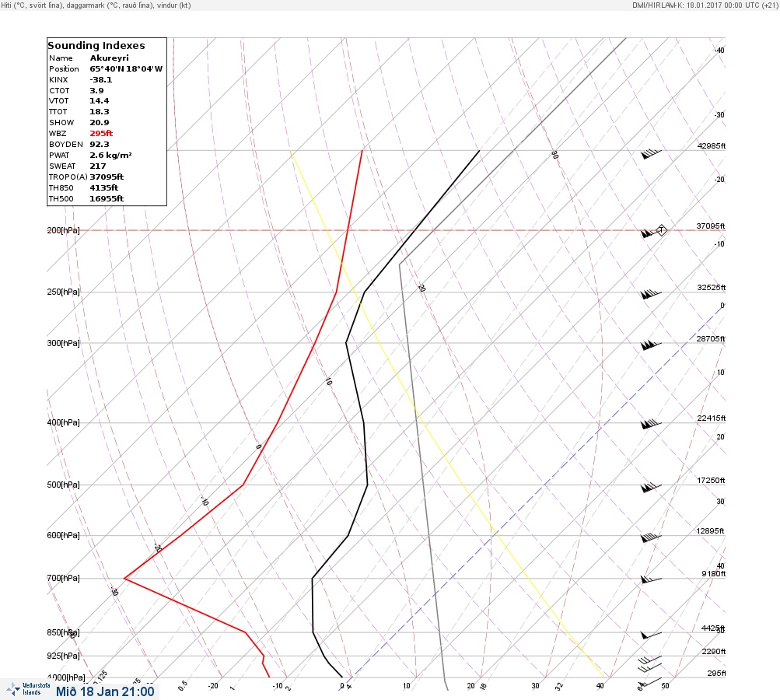Click the 700[hPa] pressure label
Screen dimensions: 780x700
[x=63, y=578]
